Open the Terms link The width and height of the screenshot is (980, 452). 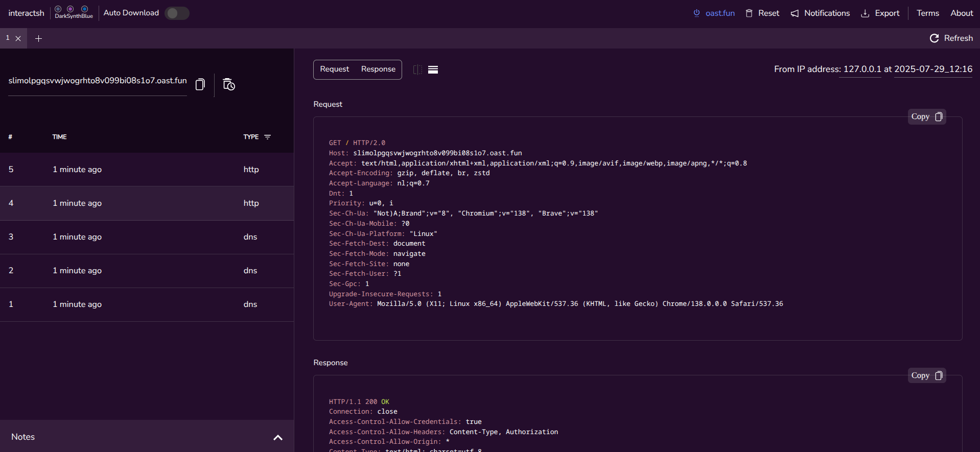928,13
